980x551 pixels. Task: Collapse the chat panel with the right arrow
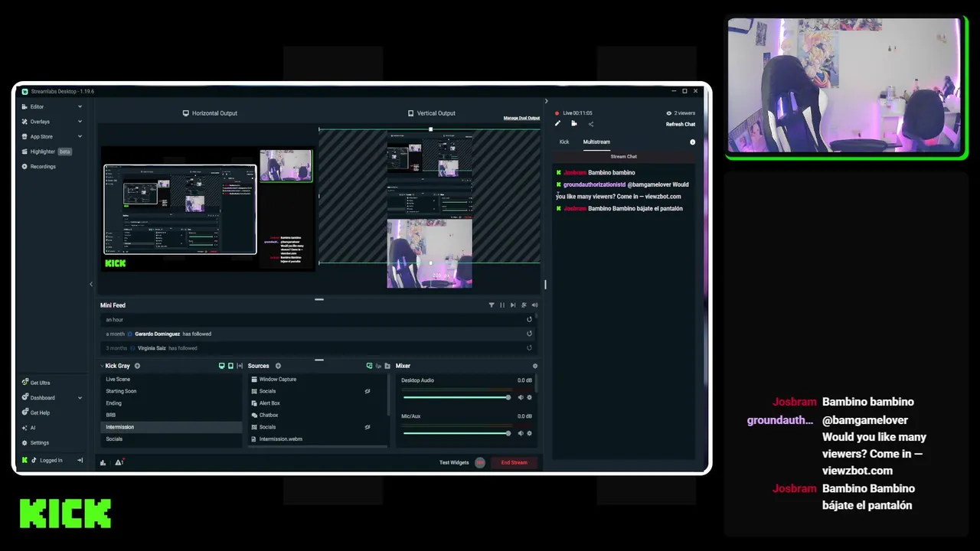pos(546,101)
